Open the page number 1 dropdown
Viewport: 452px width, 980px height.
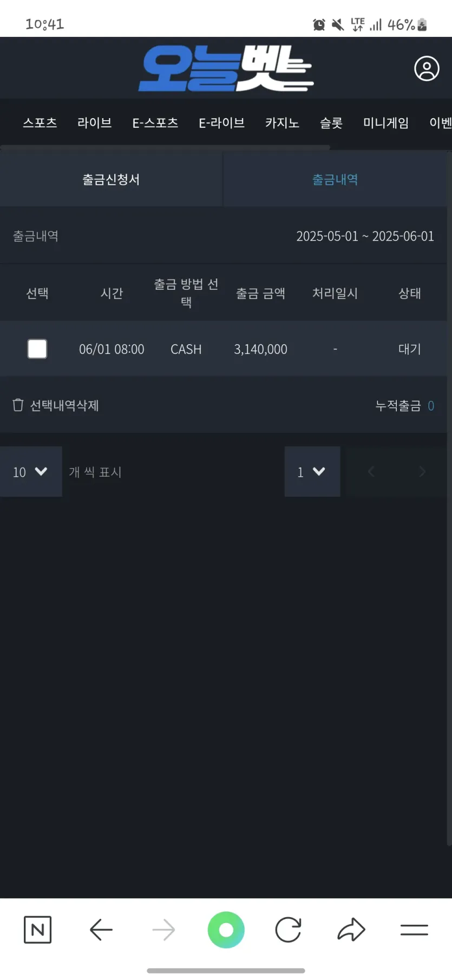(312, 472)
